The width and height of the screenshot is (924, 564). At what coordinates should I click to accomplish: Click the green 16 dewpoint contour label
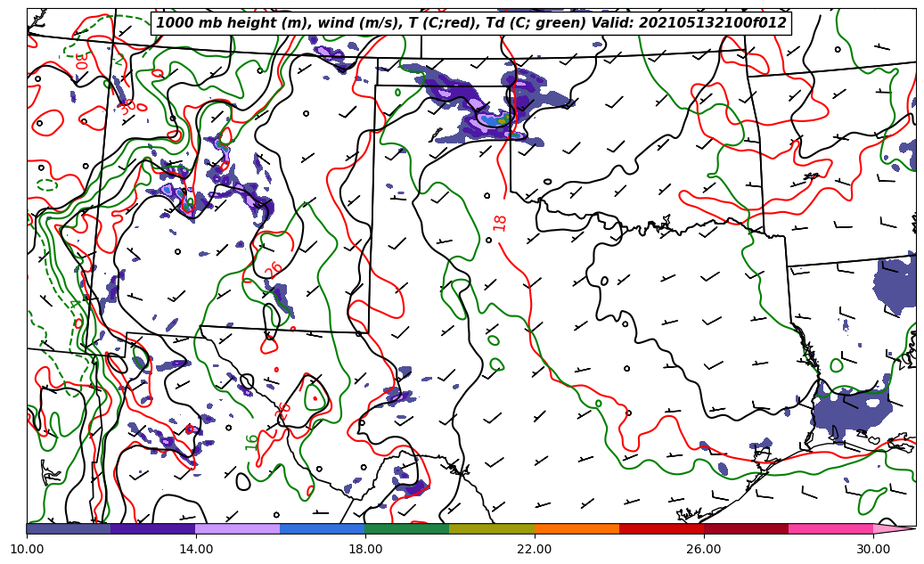252,441
